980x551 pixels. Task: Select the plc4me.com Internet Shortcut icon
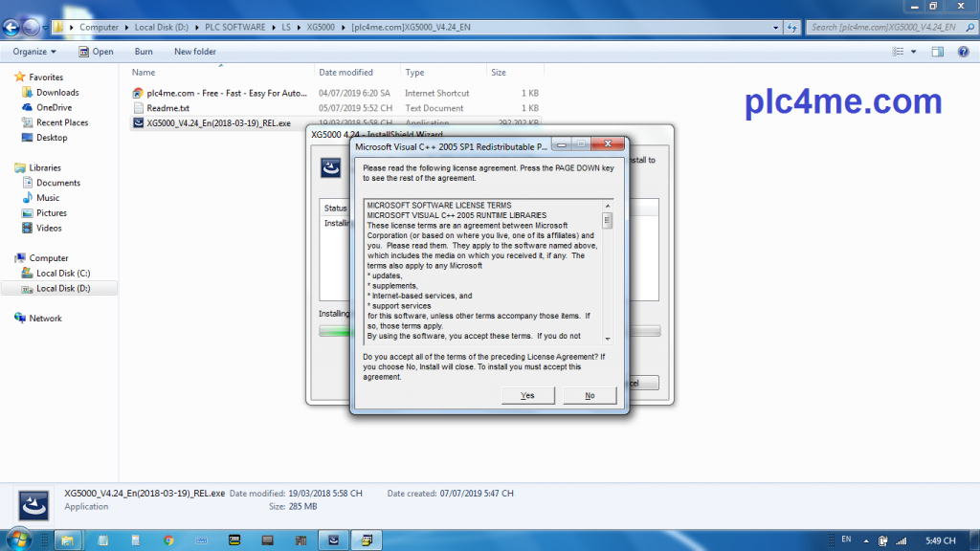coord(139,93)
